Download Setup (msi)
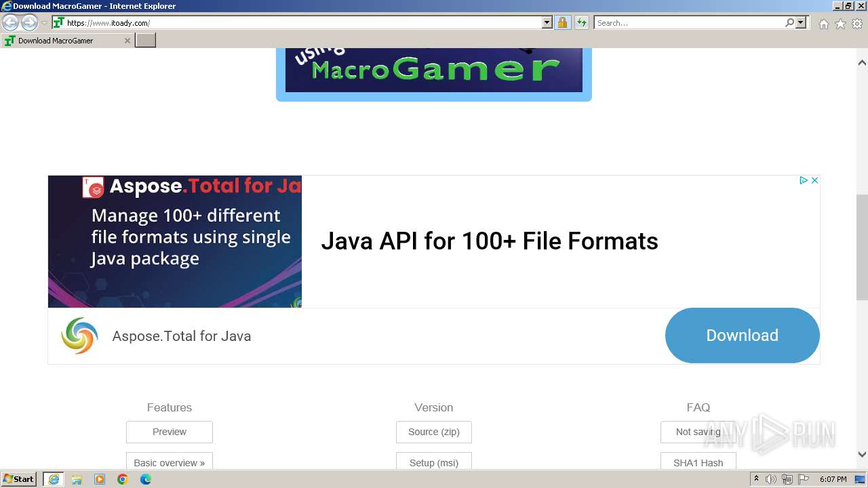 434,462
